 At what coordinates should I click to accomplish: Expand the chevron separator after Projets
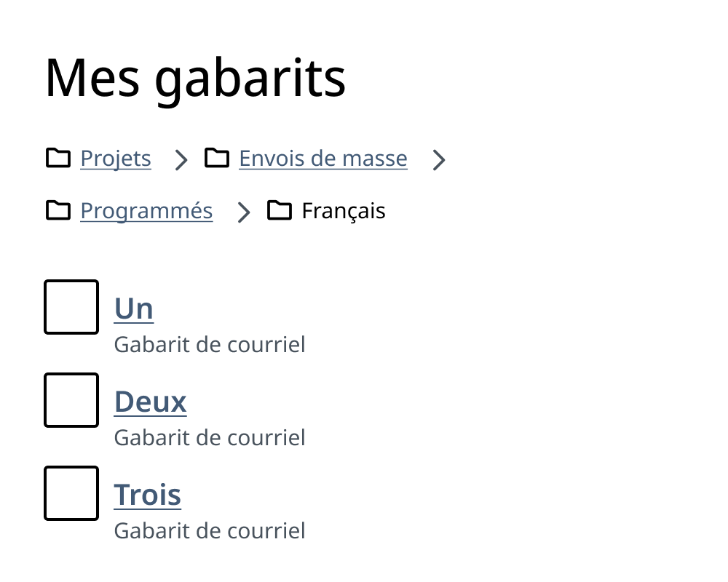(180, 160)
